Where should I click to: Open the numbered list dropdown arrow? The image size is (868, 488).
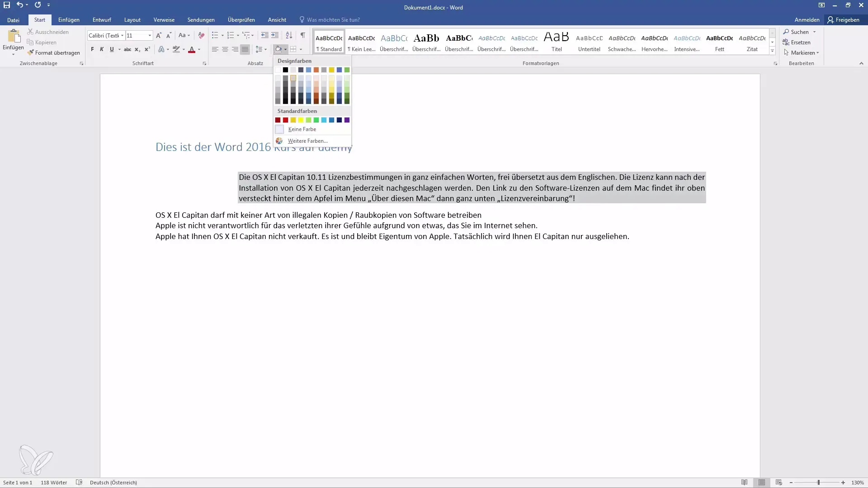click(238, 35)
